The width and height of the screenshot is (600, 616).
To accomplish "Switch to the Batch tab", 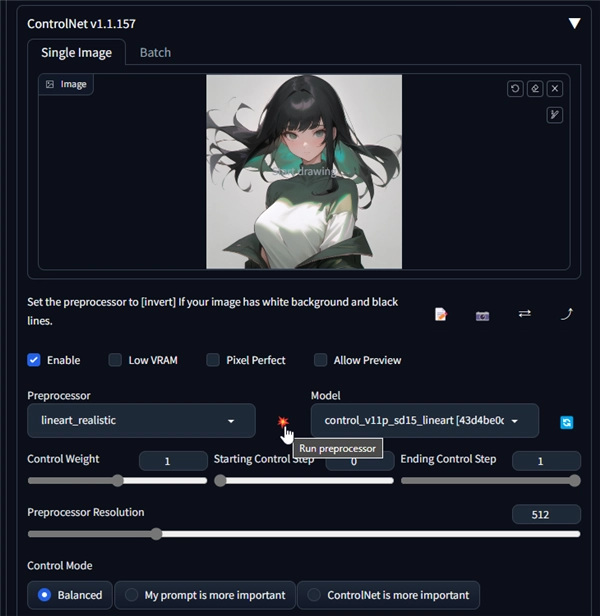I will click(x=156, y=52).
